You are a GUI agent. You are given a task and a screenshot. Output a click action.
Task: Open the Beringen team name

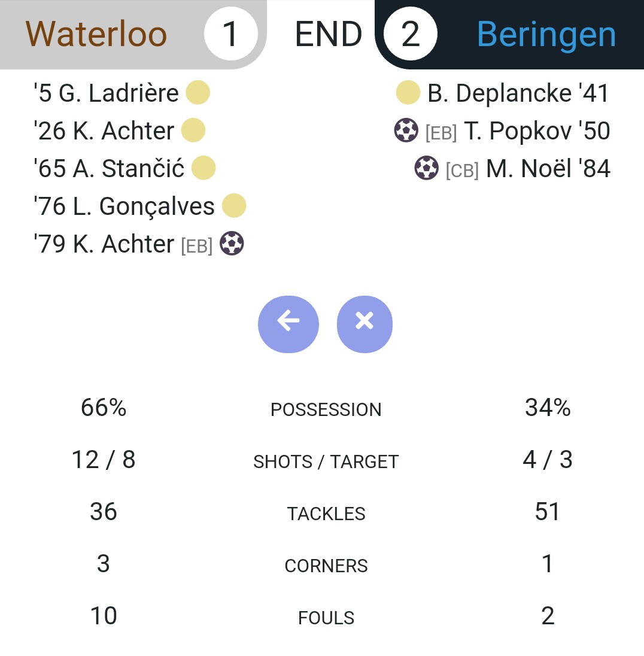(546, 34)
